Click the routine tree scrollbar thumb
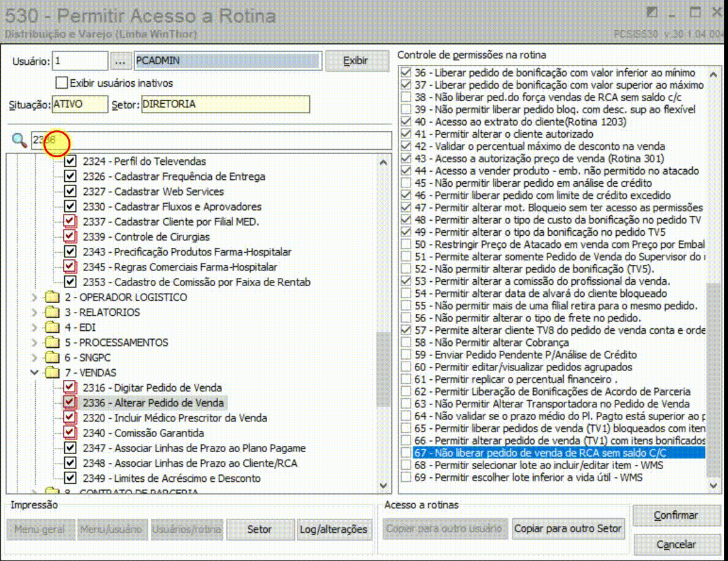The width and height of the screenshot is (728, 561). tap(383, 370)
